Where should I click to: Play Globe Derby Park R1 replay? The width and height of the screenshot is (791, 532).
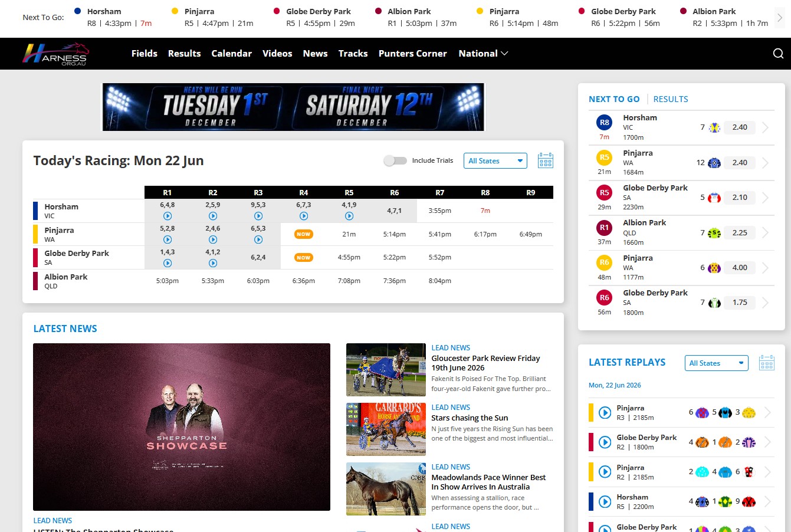[168, 263]
